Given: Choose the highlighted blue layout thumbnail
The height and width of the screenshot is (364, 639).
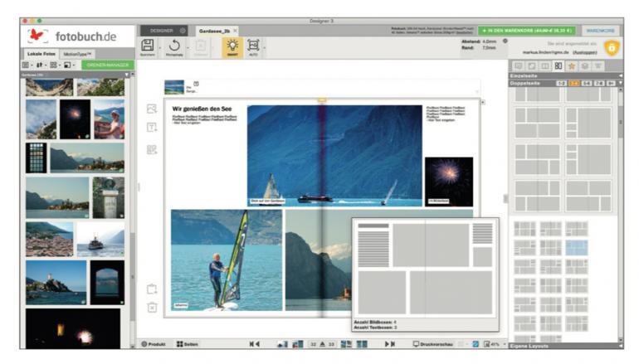Looking at the screenshot, I should tap(577, 248).
